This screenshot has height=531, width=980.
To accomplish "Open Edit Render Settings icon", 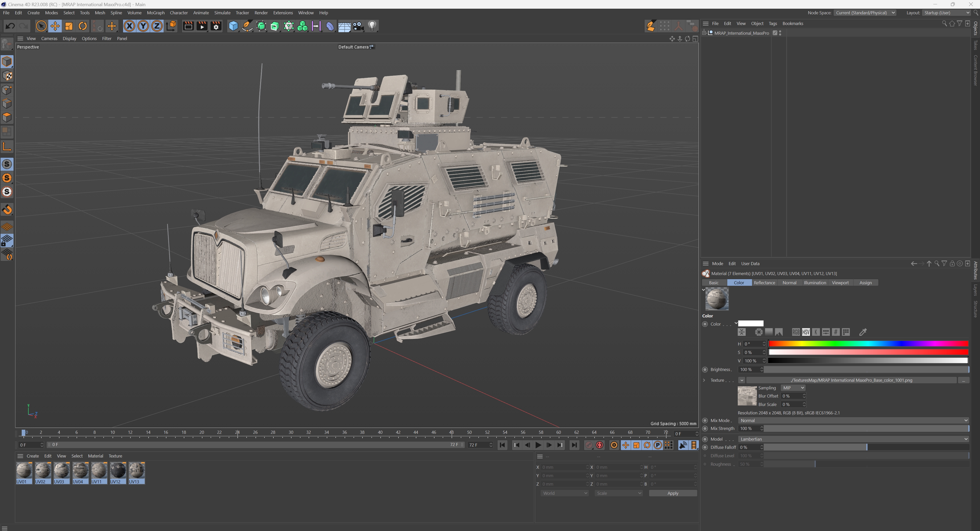I will tap(216, 26).
